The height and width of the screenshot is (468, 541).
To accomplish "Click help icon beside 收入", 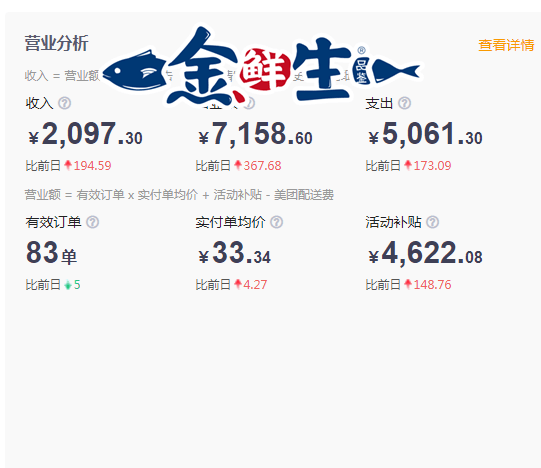I will (x=65, y=103).
